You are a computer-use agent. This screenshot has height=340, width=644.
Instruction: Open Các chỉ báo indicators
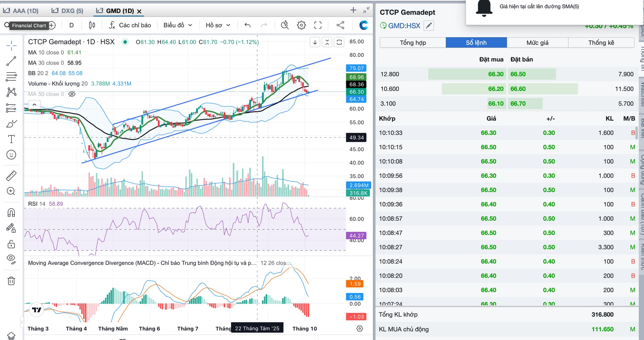click(x=130, y=25)
